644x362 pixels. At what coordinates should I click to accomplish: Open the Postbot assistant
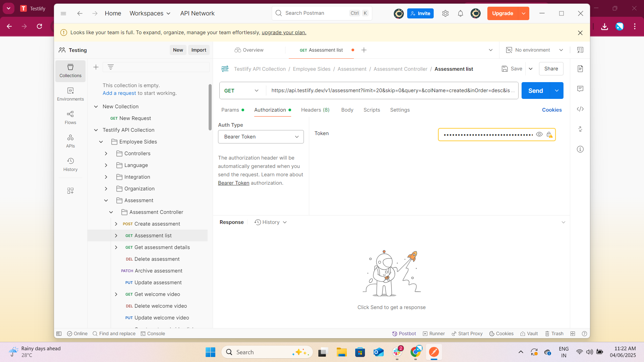(404, 334)
